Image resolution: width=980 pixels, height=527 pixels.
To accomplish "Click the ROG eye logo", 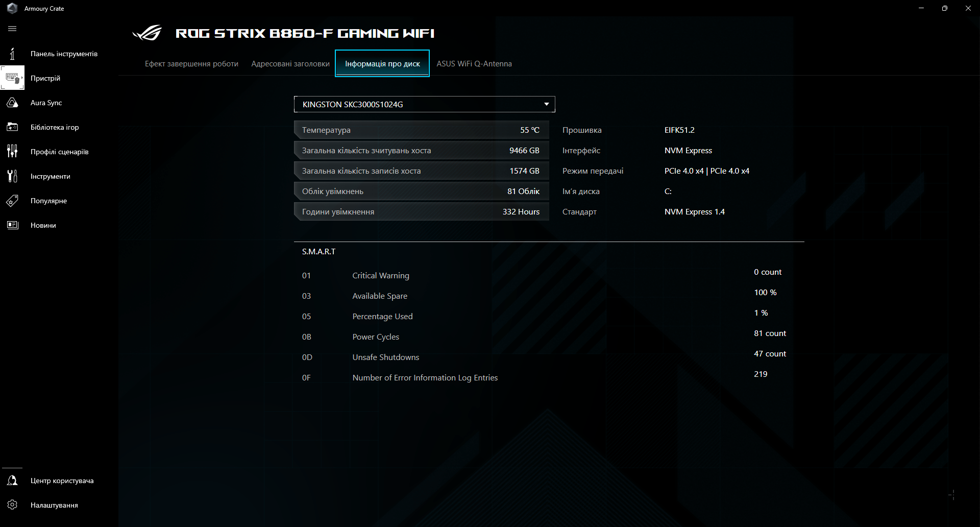I will 147,33.
